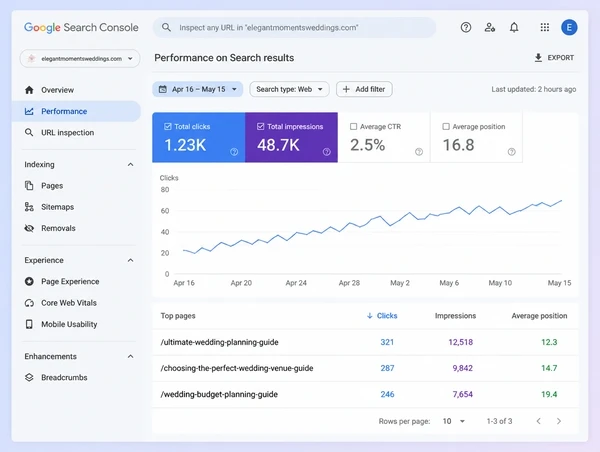Enable the Average position checkbox
Viewport: 600px width, 452px height.
[x=446, y=127]
